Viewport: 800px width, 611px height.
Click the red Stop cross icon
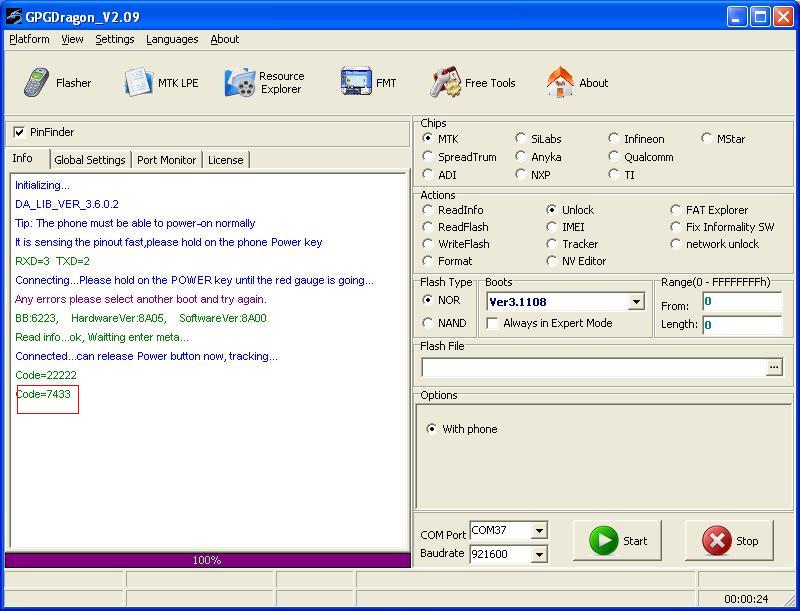coord(716,540)
